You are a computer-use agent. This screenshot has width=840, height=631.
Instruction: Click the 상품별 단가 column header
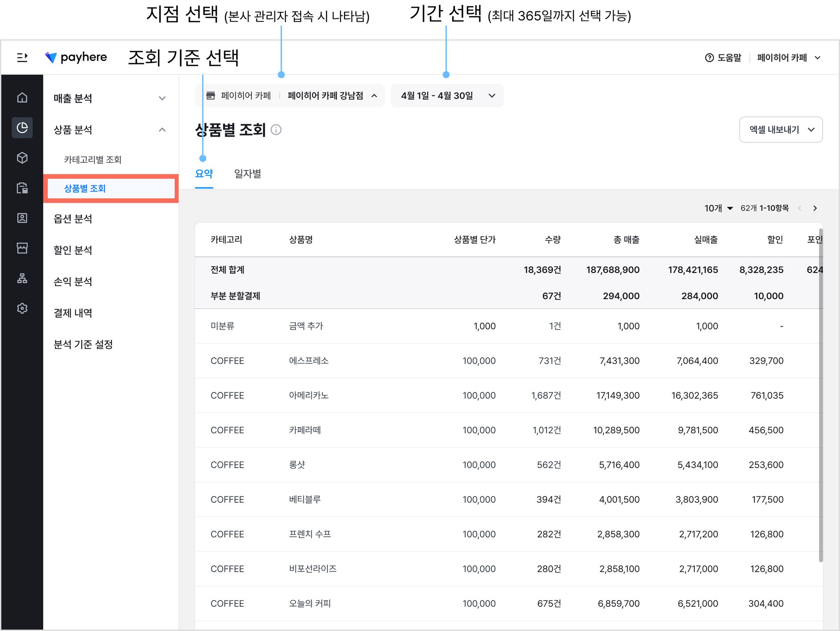click(475, 240)
